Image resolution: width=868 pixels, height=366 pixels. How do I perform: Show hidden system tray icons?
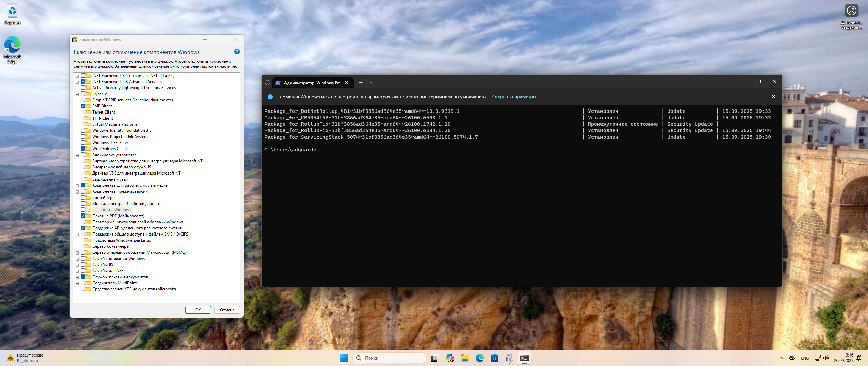(781, 358)
